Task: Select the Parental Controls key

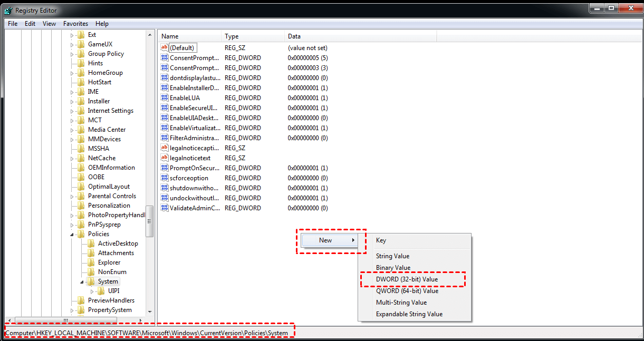Action: pos(112,196)
